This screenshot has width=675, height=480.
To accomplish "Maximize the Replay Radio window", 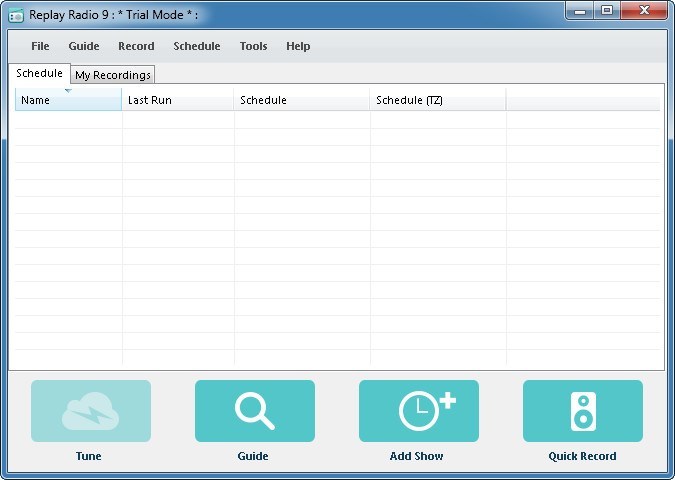I will [607, 10].
